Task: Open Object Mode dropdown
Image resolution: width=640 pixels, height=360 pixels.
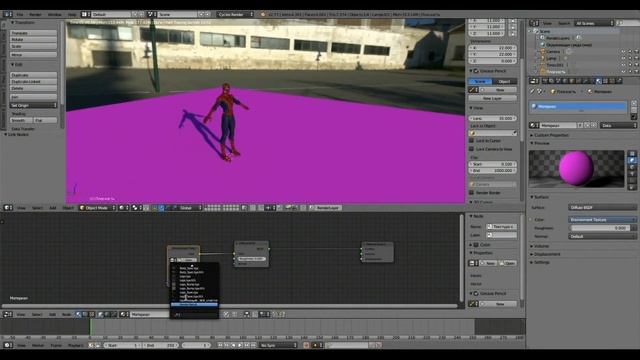Action: [x=97, y=208]
